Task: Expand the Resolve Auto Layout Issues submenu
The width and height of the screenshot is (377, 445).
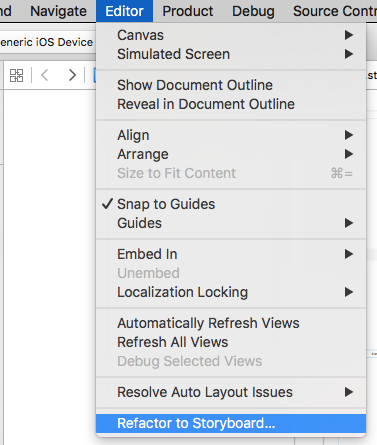Action: coord(231,392)
